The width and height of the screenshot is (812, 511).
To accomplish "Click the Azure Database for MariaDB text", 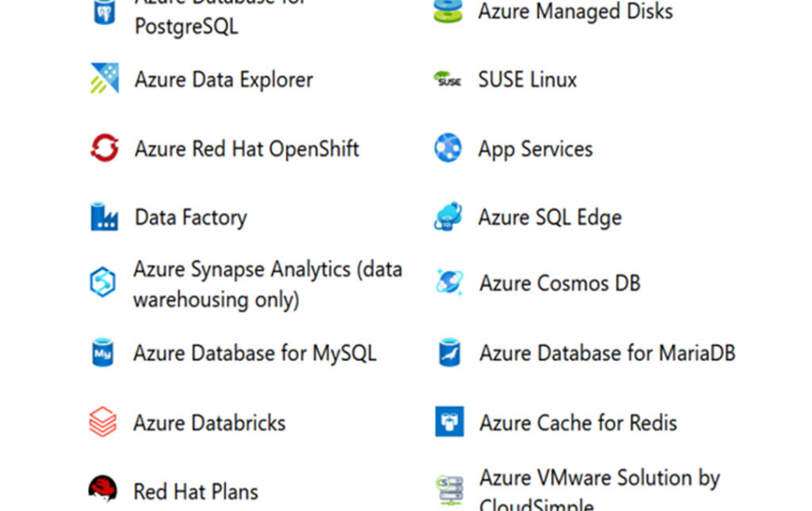I will 608,353.
